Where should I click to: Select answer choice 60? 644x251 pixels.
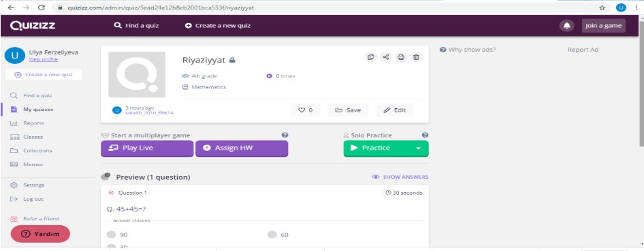pos(278,235)
